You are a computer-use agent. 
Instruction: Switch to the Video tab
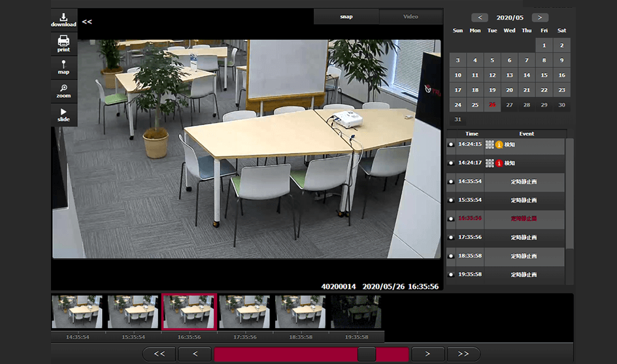[410, 17]
